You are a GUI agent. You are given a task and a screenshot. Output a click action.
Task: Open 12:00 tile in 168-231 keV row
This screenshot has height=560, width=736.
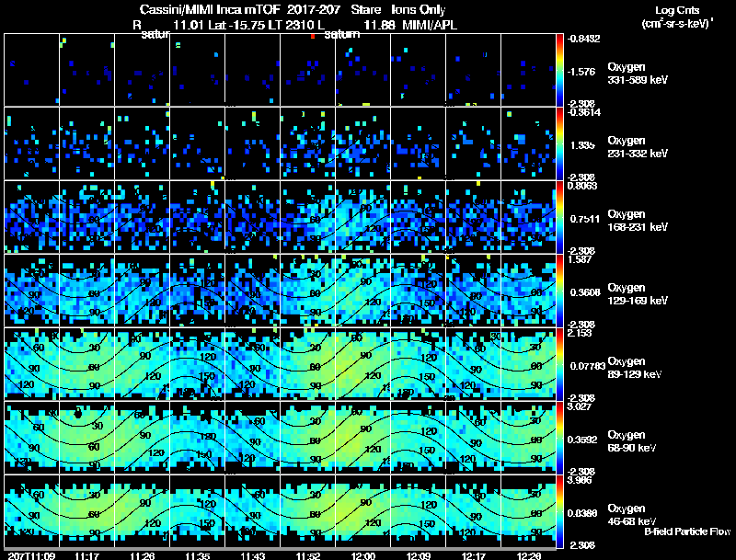pos(362,217)
